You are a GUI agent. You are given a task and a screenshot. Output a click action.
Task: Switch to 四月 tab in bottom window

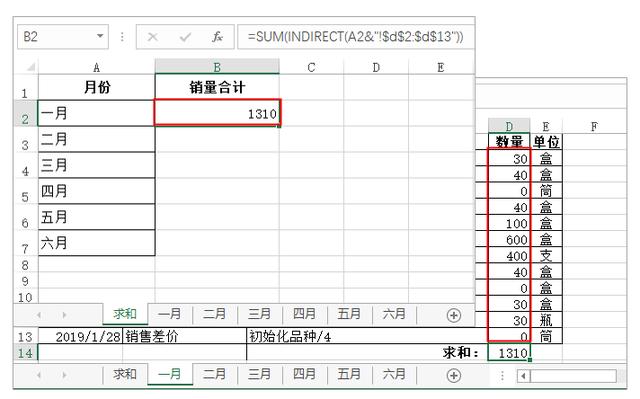click(x=304, y=374)
